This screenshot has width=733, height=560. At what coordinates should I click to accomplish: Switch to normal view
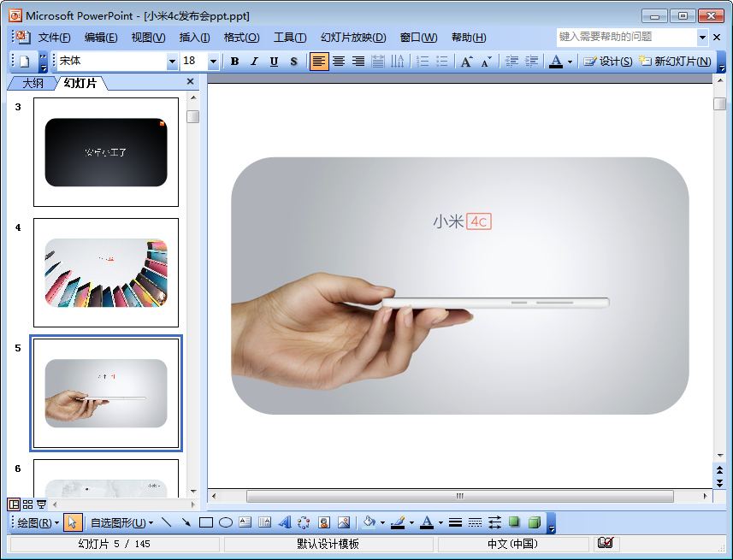coord(14,504)
